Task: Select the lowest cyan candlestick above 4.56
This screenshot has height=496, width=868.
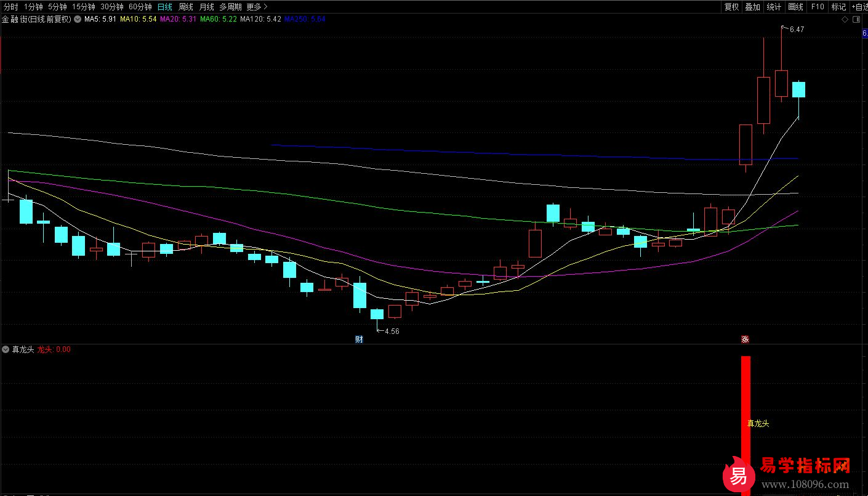Action: click(x=377, y=314)
